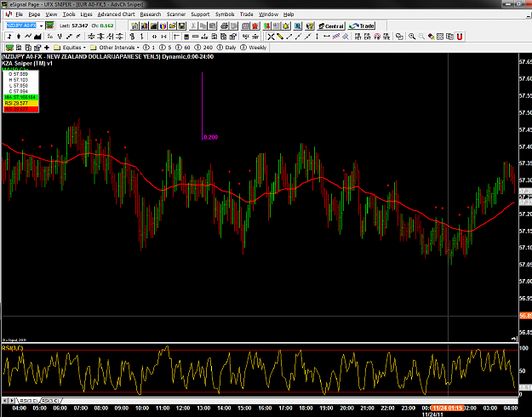Expand Other Intervals folder dropdown

tap(115, 48)
